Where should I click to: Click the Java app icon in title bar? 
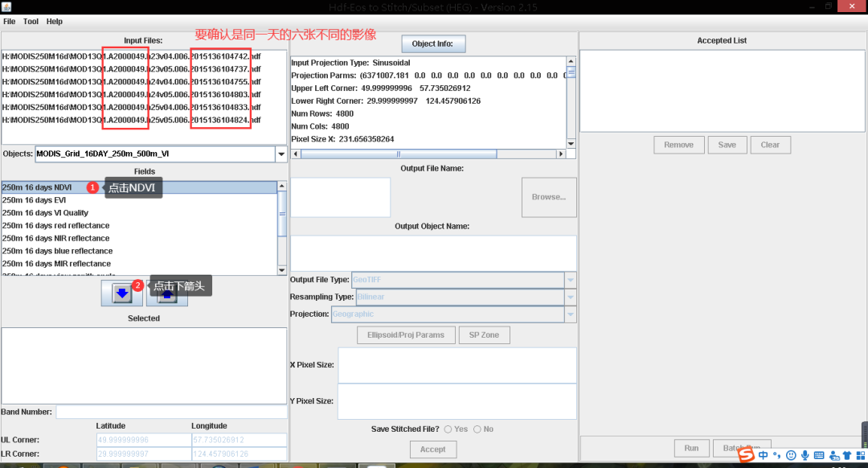(x=6, y=6)
